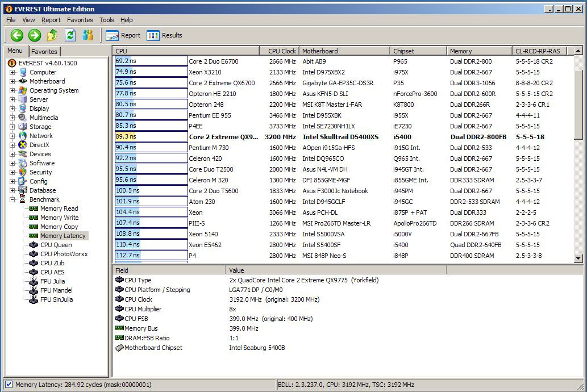Screen dimensions: 587x392
Task: Select the 69.2 ns Core 2 Duo E6700 bar
Action: 151,61
